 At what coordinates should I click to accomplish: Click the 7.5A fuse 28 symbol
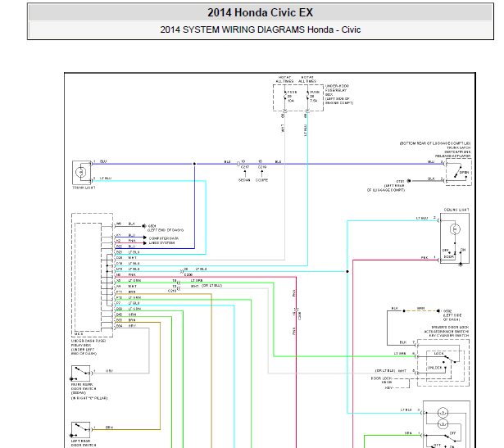307,96
